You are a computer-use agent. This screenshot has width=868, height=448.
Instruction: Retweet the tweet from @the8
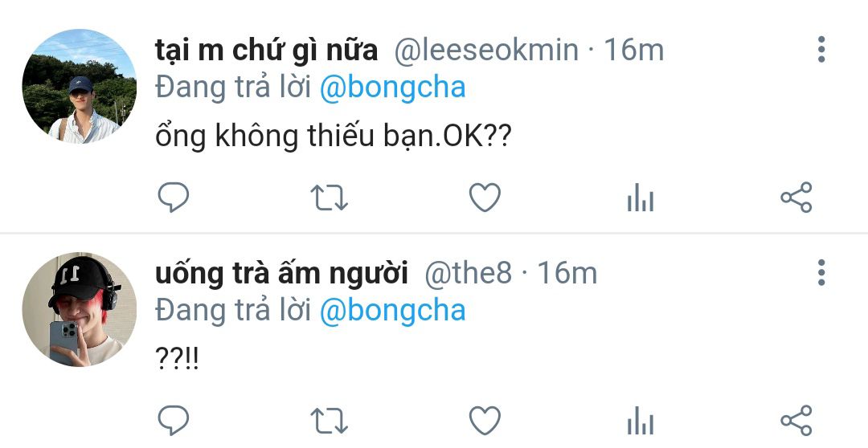click(329, 421)
